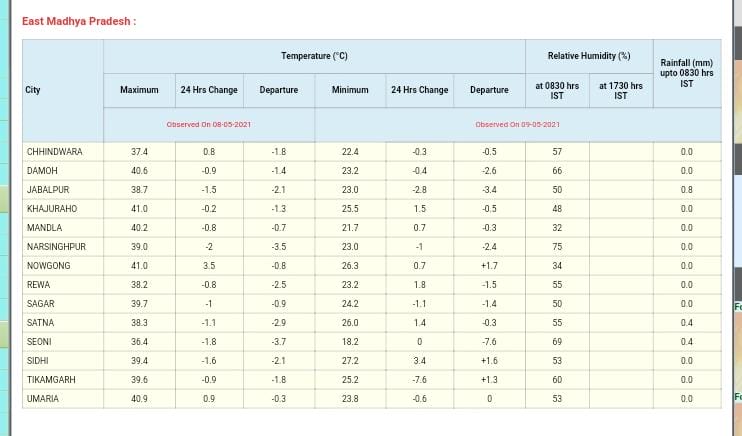
Task: Click Seoni's minimum temperature value 18.2
Action: [x=349, y=342]
